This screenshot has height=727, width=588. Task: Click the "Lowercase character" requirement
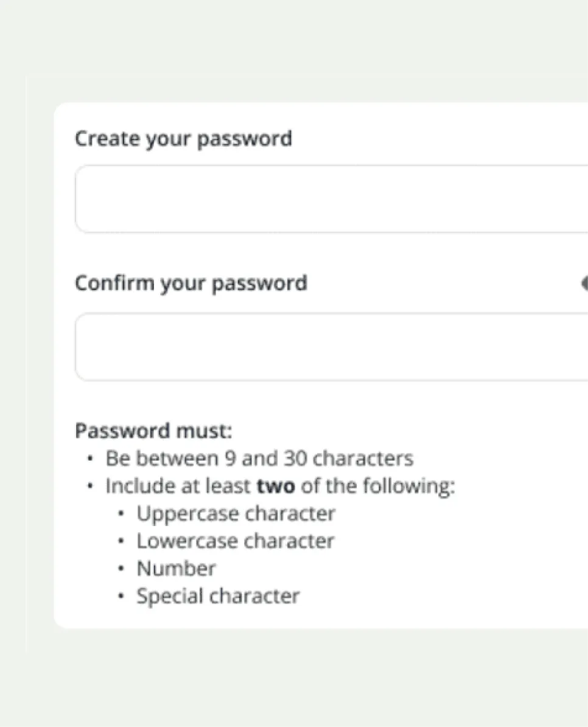(x=235, y=541)
